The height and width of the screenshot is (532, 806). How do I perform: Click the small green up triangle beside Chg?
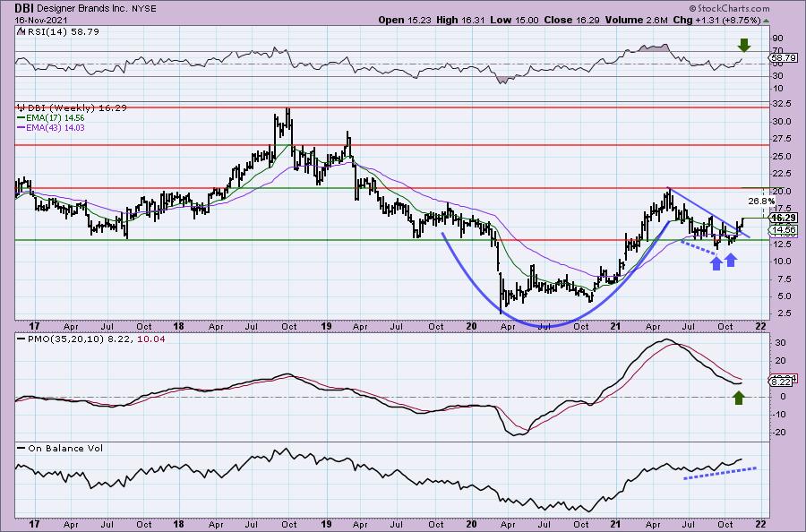point(766,21)
